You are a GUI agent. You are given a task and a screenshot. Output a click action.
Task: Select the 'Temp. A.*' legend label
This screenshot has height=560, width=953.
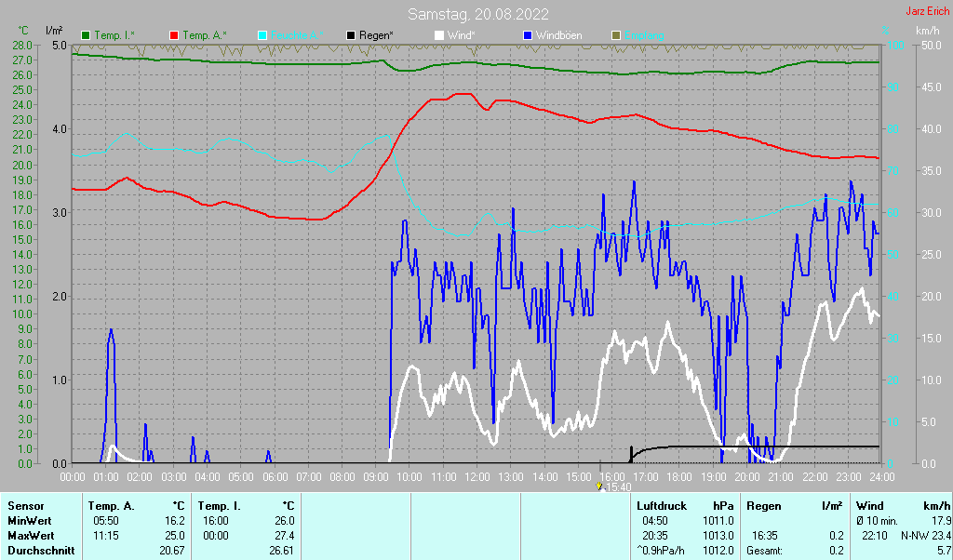point(204,36)
